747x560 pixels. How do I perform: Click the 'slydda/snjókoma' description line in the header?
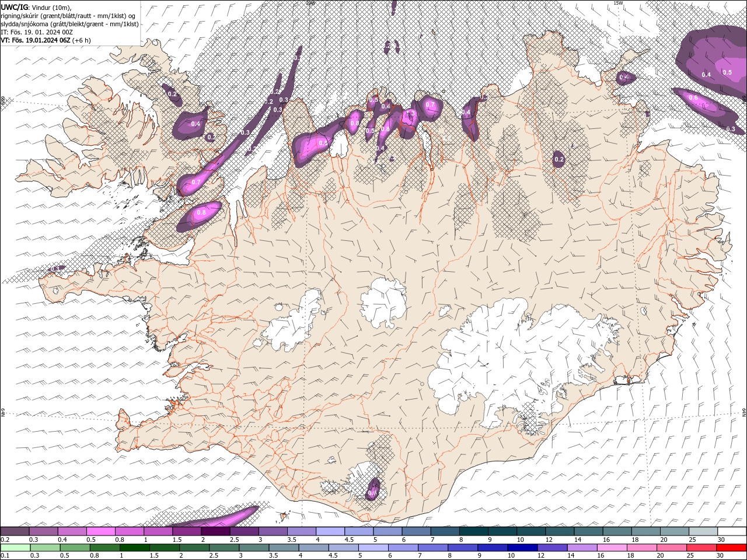click(x=70, y=24)
